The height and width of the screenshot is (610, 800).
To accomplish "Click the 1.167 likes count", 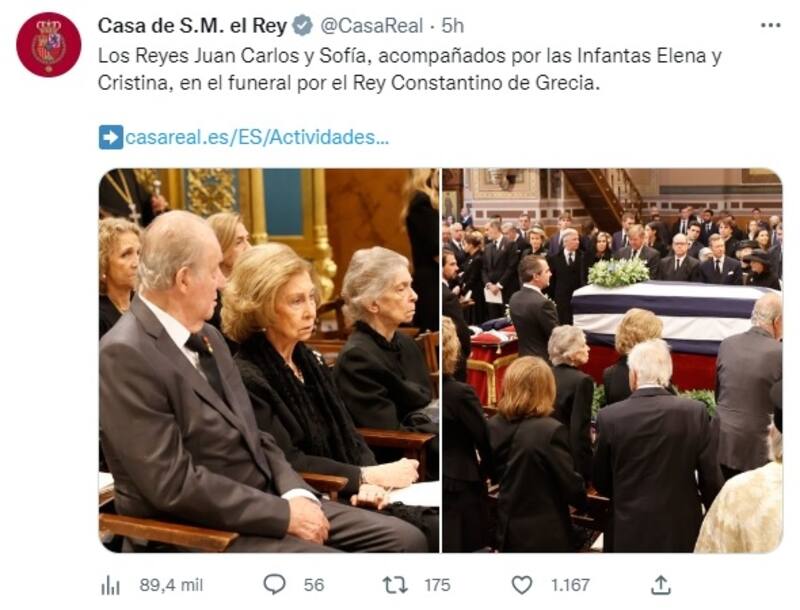I will click(570, 585).
